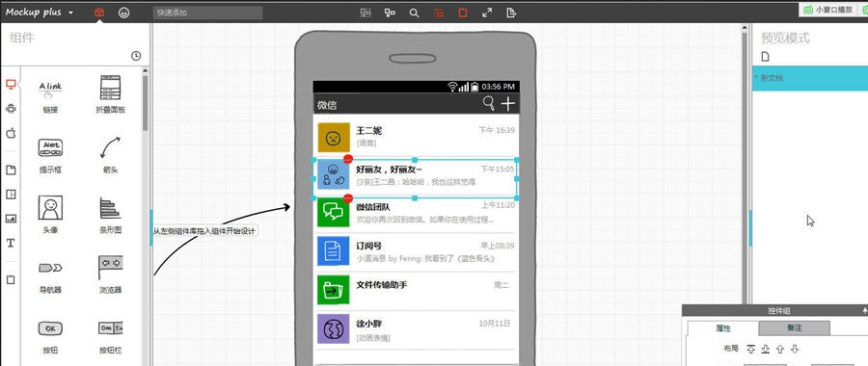This screenshot has height=366, width=868.
Task: Select the text T category icon
Action: [x=11, y=243]
